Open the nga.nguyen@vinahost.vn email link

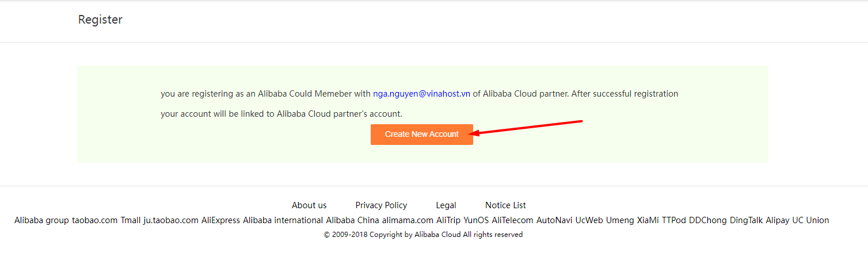point(421,93)
